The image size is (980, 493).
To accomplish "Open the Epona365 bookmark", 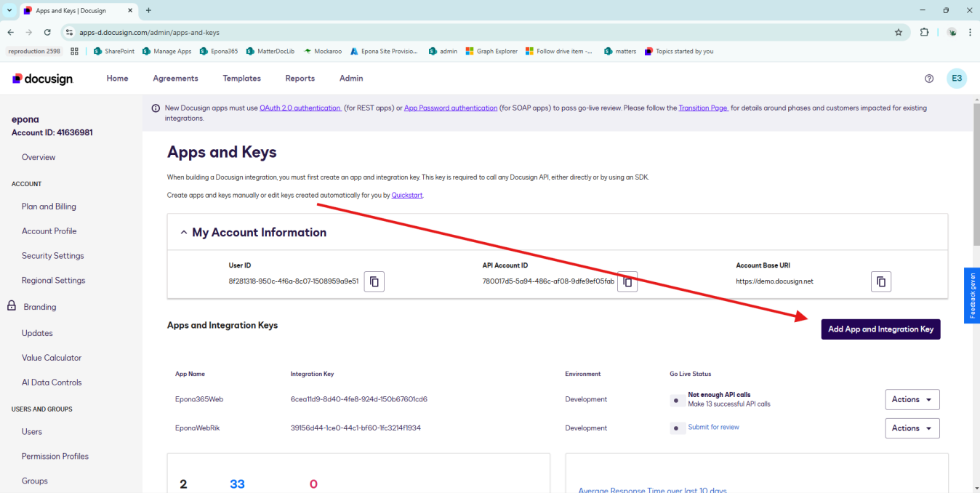I will (219, 52).
